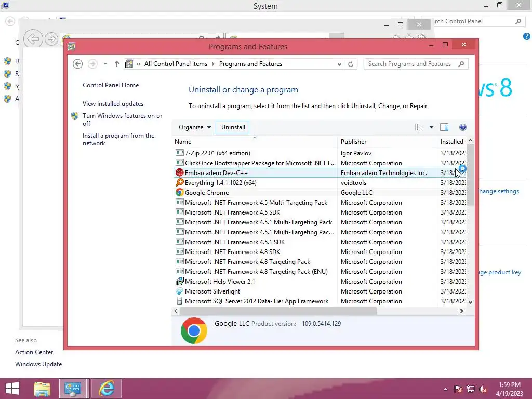532x399 pixels.
Task: Select the Google Chrome list icon
Action: pos(179,192)
